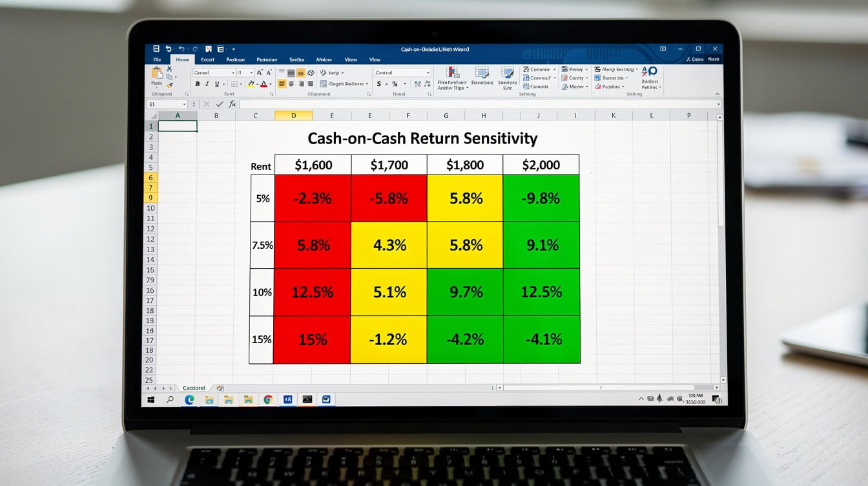
Task: Click the red cell showing -2.3%
Action: 313,198
